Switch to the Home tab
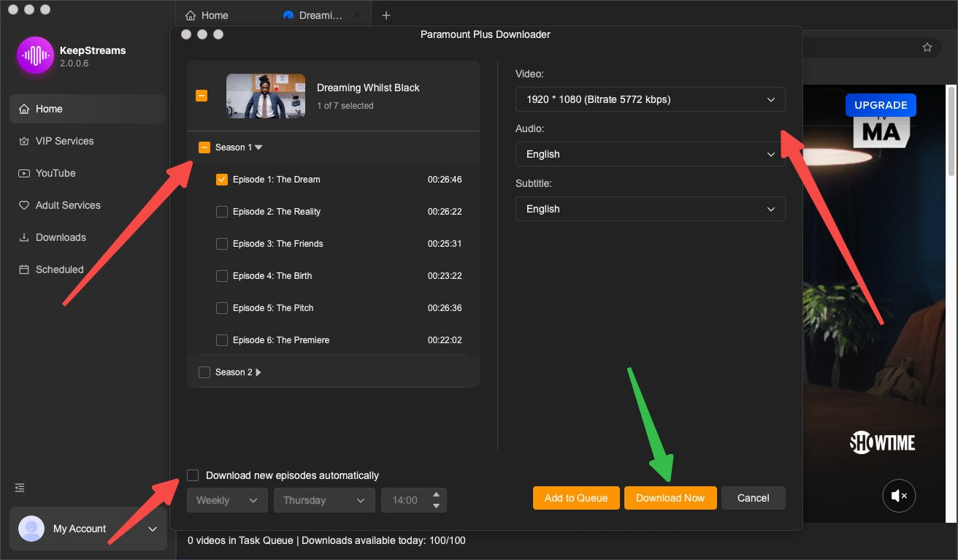Screen dimensions: 958x560 [207, 15]
